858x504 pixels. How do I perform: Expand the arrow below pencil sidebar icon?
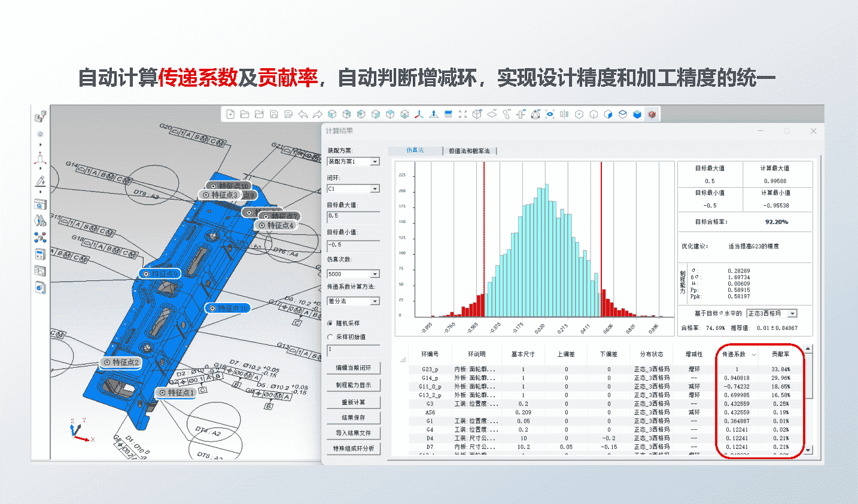40,192
